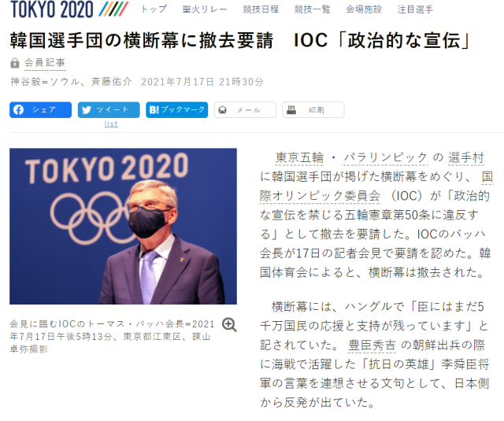504x421 pixels.
Task: Click the magnifier zoom icon beside caption
Action: (229, 325)
